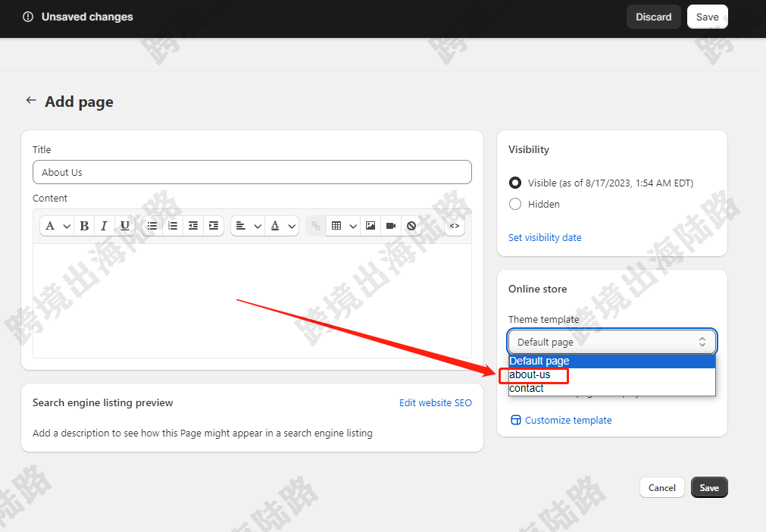
Task: Click inside the Content editor area
Action: tap(252, 300)
